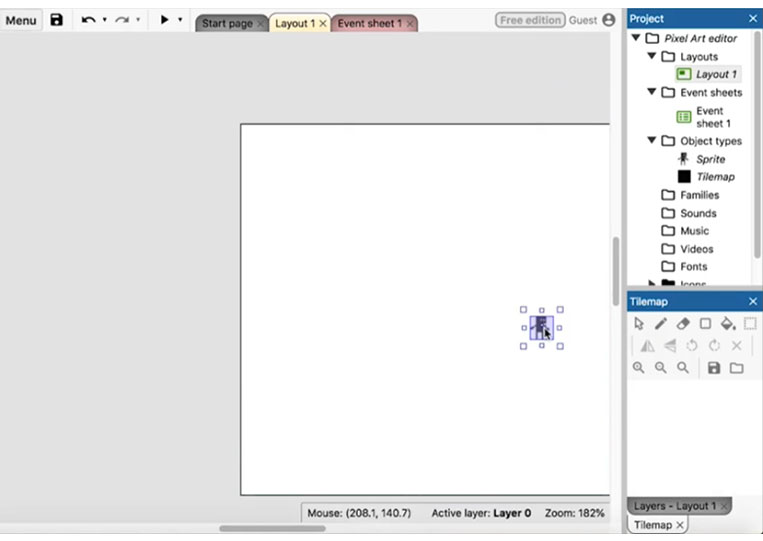Viewport: 763px width, 541px height.
Task: Select Layout 1 in the Project tree
Action: (x=716, y=74)
